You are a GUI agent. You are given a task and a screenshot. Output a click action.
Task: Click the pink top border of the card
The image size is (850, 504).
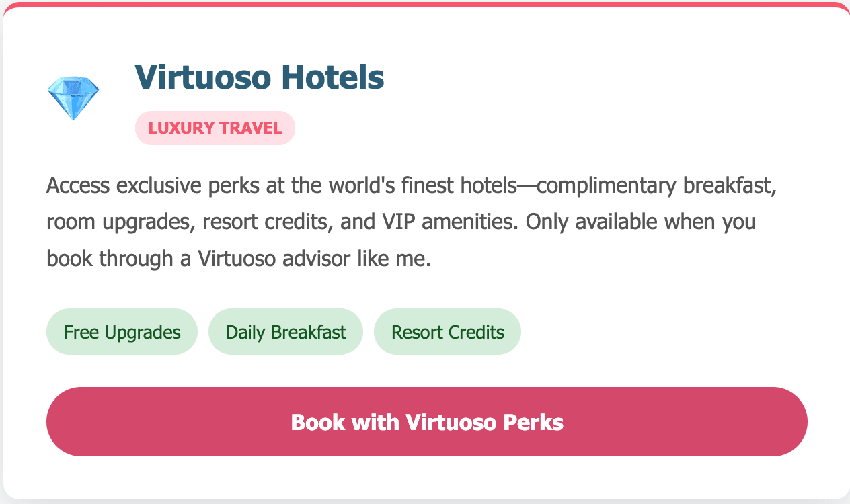pos(425,5)
